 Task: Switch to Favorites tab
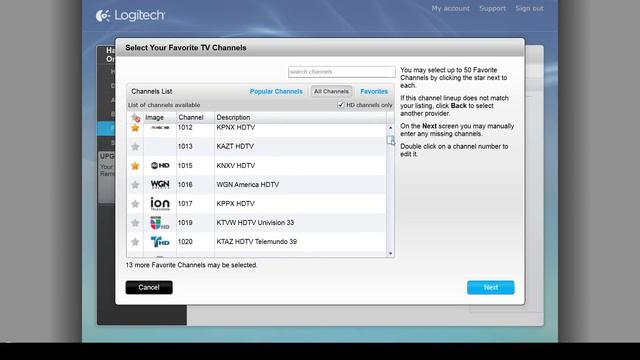(x=374, y=91)
